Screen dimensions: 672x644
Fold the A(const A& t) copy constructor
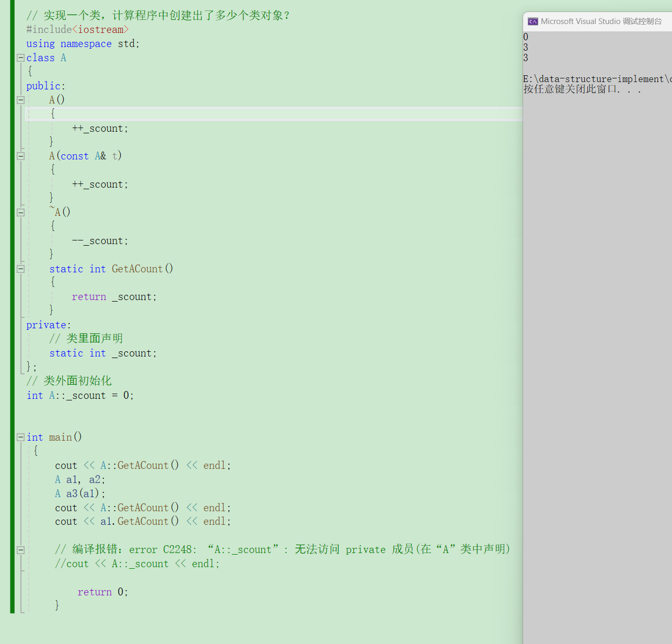click(21, 156)
